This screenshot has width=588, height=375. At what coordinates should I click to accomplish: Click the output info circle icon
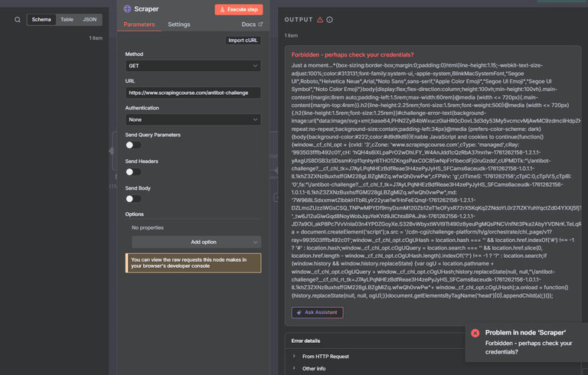pyautogui.click(x=330, y=19)
